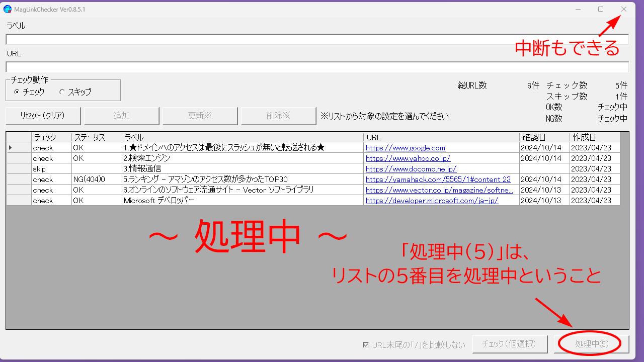
Task: Click check cell in the vector row
Action: [x=51, y=190]
